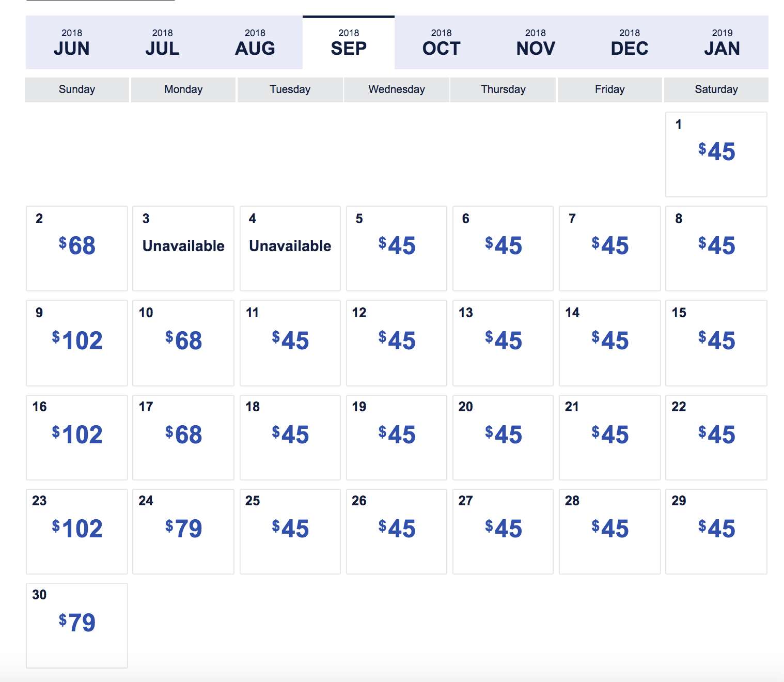Image resolution: width=784 pixels, height=682 pixels.
Task: Select the AUG 2018 month tab
Action: [255, 43]
